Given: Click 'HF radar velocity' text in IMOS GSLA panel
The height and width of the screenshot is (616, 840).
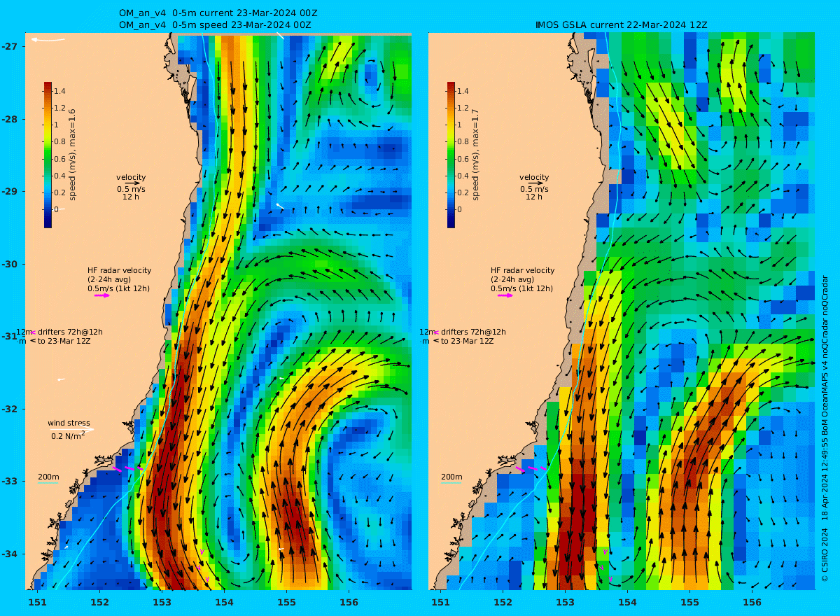Looking at the screenshot, I should point(522,270).
